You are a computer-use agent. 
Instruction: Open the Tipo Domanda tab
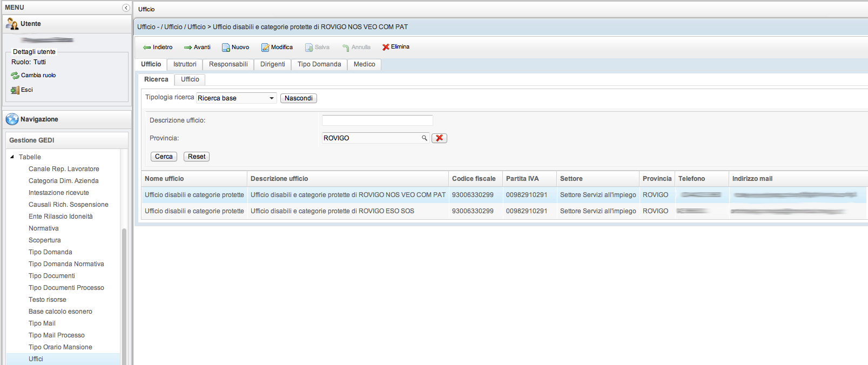click(x=319, y=64)
